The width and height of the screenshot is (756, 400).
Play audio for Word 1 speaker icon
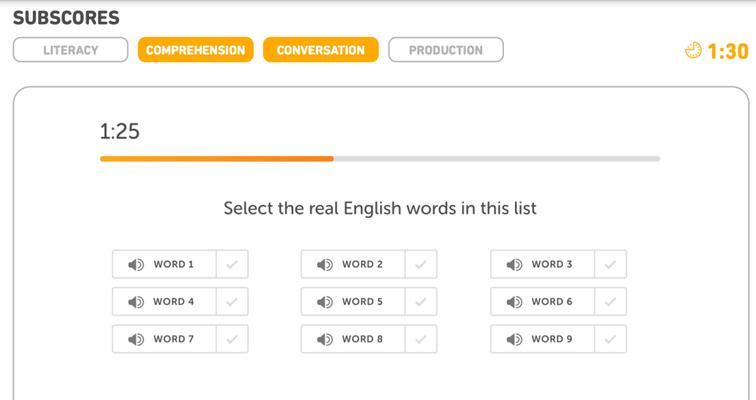[x=136, y=265]
